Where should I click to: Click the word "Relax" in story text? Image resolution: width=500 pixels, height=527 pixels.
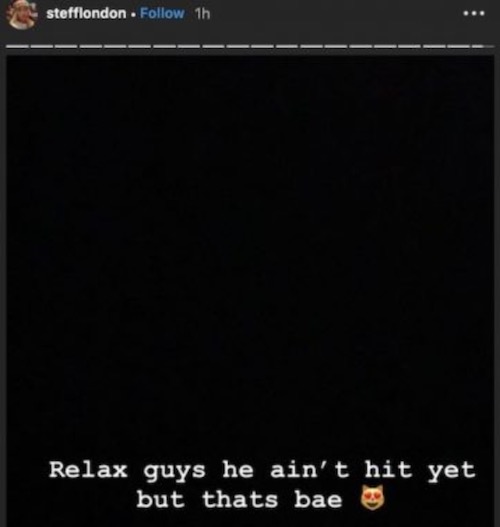click(x=88, y=470)
